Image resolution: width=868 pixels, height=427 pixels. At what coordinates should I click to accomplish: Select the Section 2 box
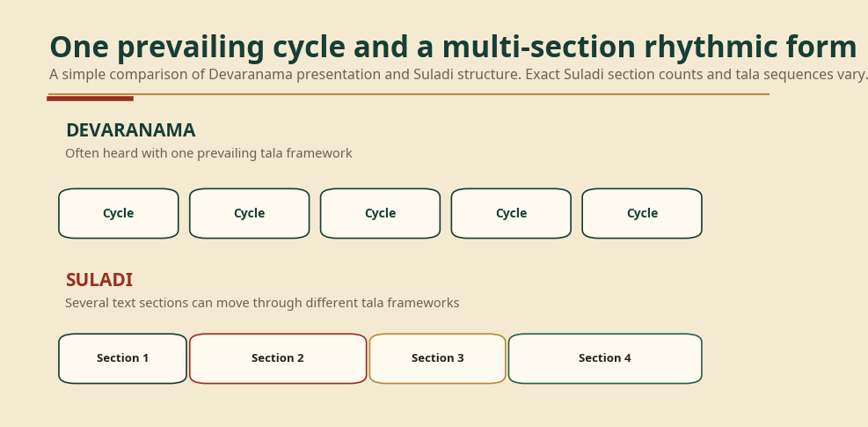[278, 358]
